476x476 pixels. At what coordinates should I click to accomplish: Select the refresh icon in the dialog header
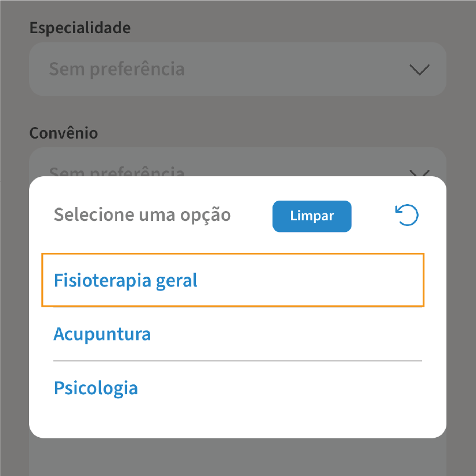click(406, 215)
